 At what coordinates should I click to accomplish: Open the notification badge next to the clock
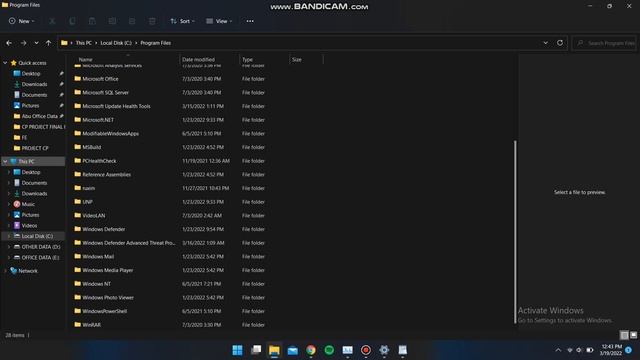pos(629,350)
